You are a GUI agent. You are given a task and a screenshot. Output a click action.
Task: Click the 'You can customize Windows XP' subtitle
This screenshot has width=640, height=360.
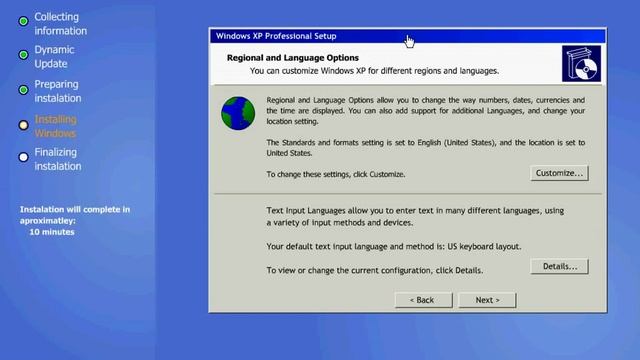(x=374, y=71)
